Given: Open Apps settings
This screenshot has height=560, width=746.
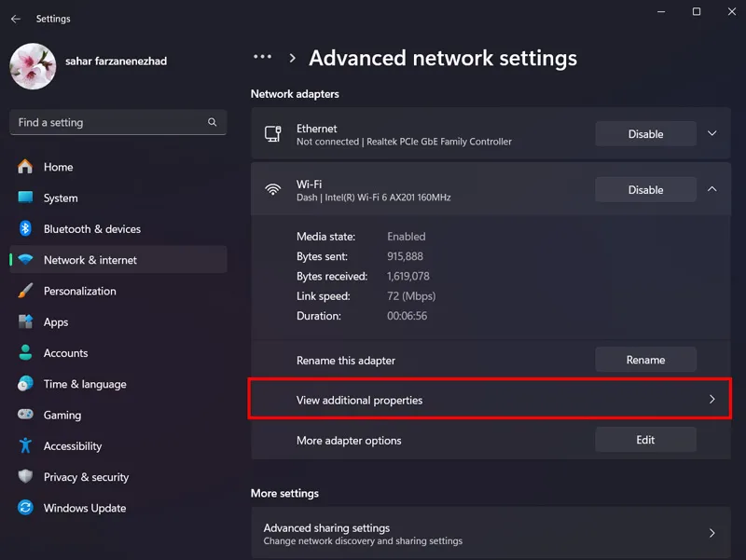Looking at the screenshot, I should [118, 321].
